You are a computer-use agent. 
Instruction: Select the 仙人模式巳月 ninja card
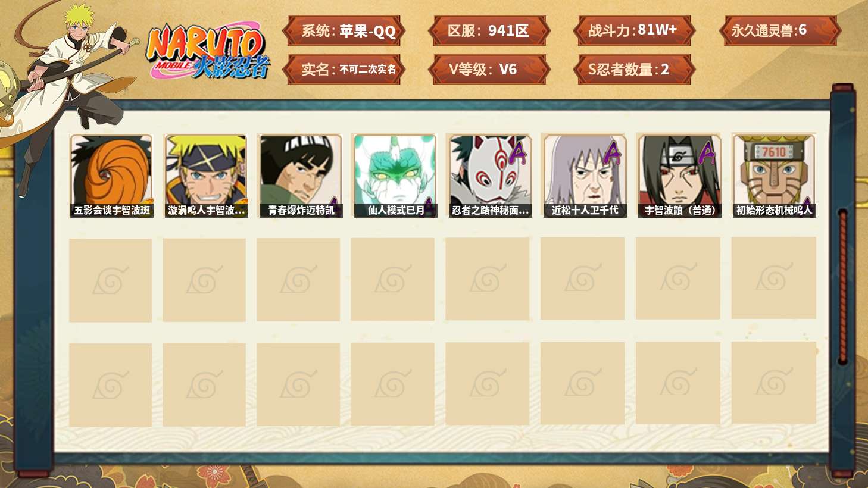click(395, 176)
